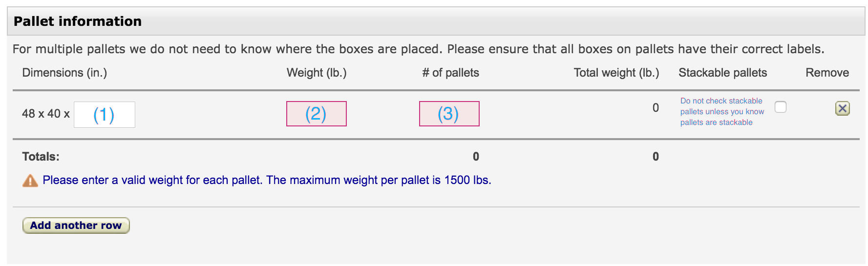The height and width of the screenshot is (266, 868).
Task: Click the Dimensions (in.) column header
Action: 64,73
